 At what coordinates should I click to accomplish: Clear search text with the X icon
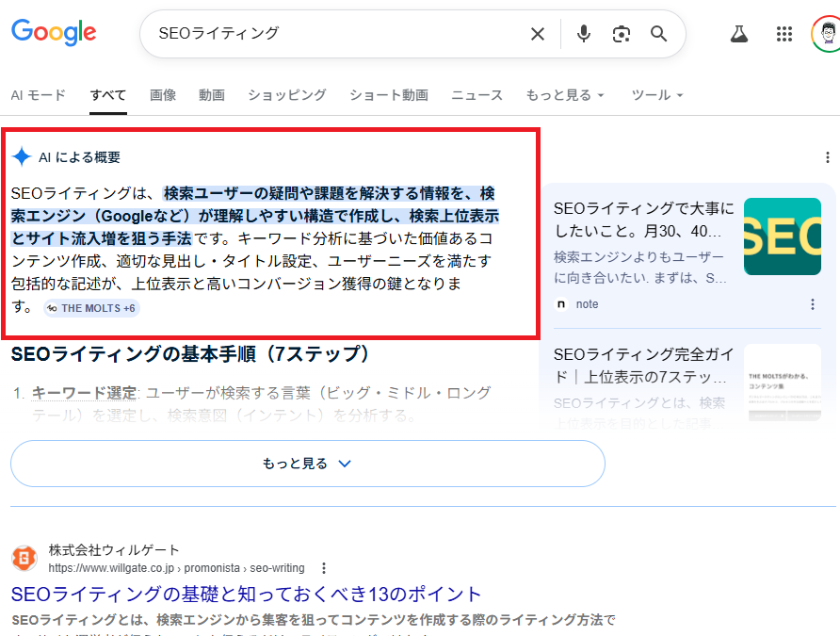pyautogui.click(x=538, y=34)
